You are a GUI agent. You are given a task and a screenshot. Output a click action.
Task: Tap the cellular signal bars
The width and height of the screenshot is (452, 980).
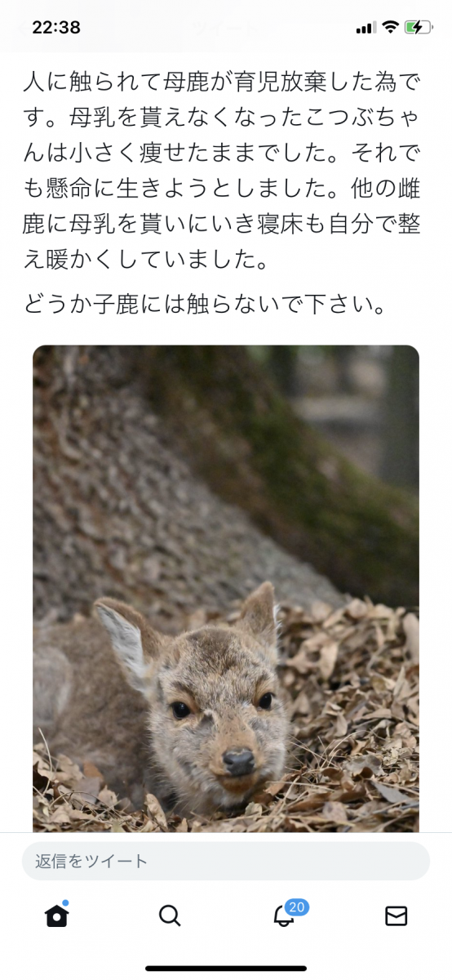point(365,28)
